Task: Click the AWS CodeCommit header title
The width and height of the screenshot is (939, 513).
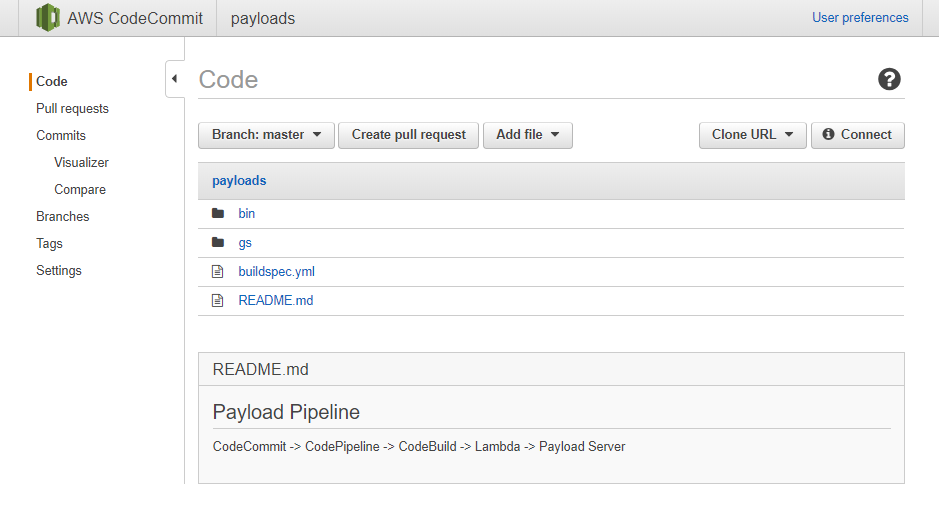Action: coord(135,19)
